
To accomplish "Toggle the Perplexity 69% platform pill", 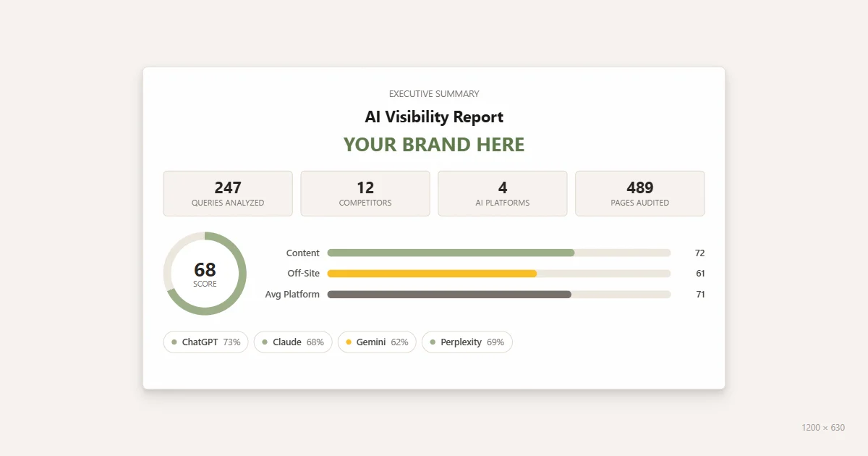I will click(x=467, y=342).
